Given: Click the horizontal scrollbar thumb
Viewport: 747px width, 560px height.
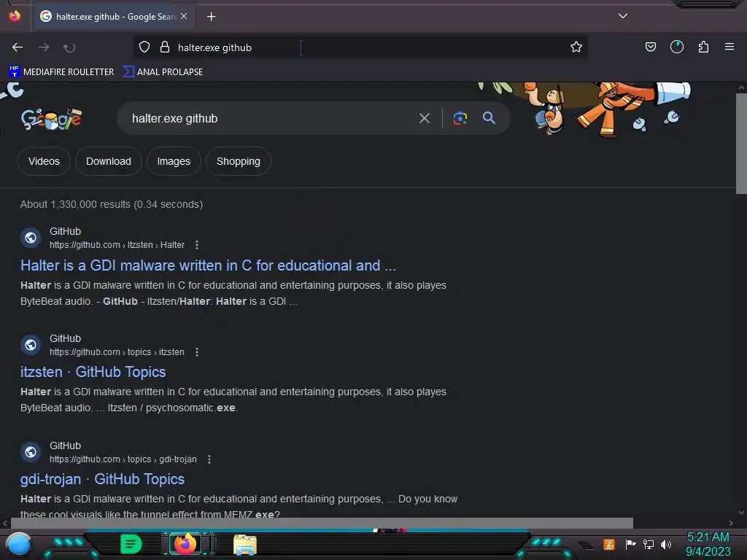Looking at the screenshot, I should (322, 523).
